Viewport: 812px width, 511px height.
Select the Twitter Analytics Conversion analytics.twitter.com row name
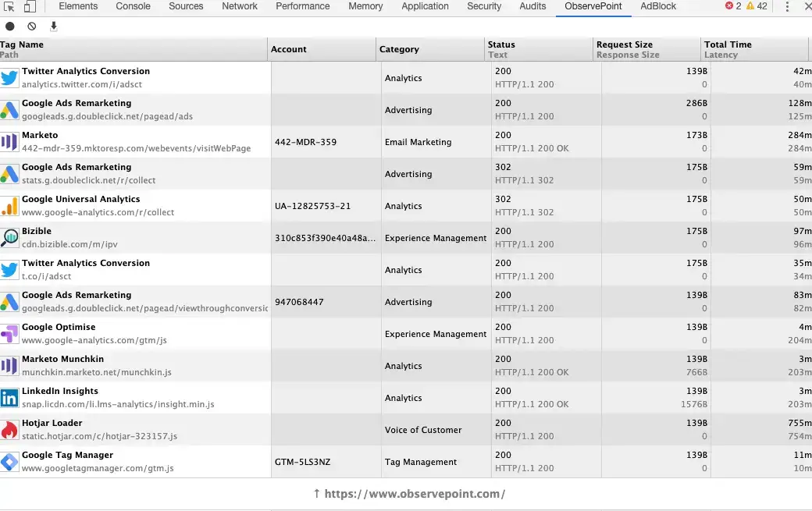[86, 71]
